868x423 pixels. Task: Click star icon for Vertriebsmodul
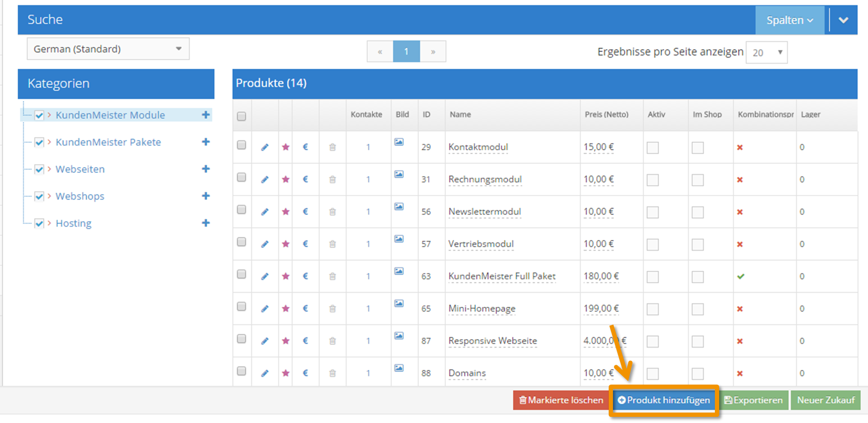(x=285, y=244)
